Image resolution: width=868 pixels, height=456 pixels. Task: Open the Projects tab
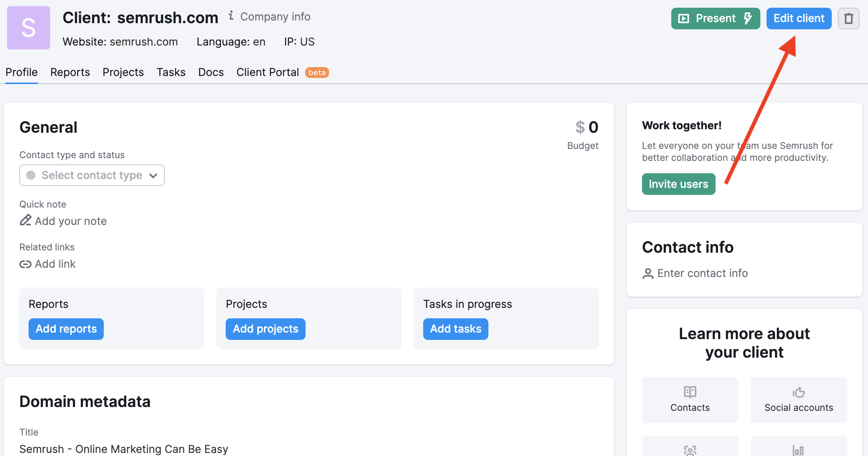coord(123,72)
